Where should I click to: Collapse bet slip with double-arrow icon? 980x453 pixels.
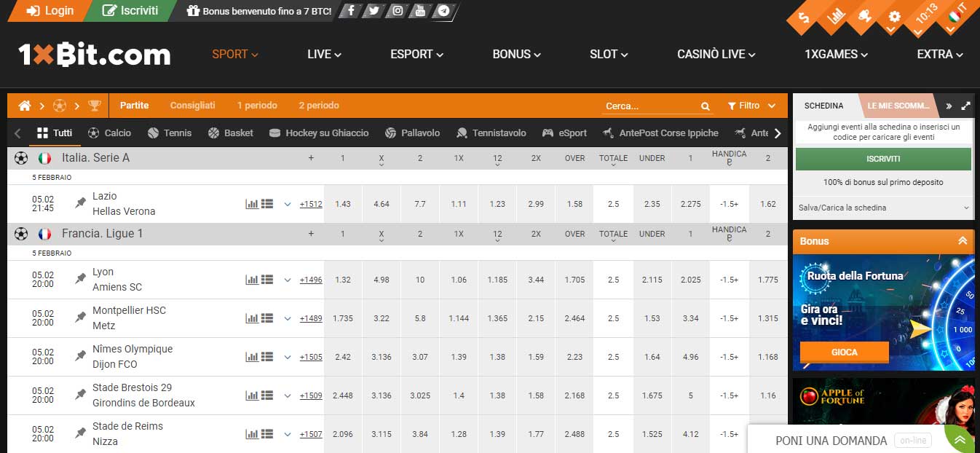click(949, 106)
